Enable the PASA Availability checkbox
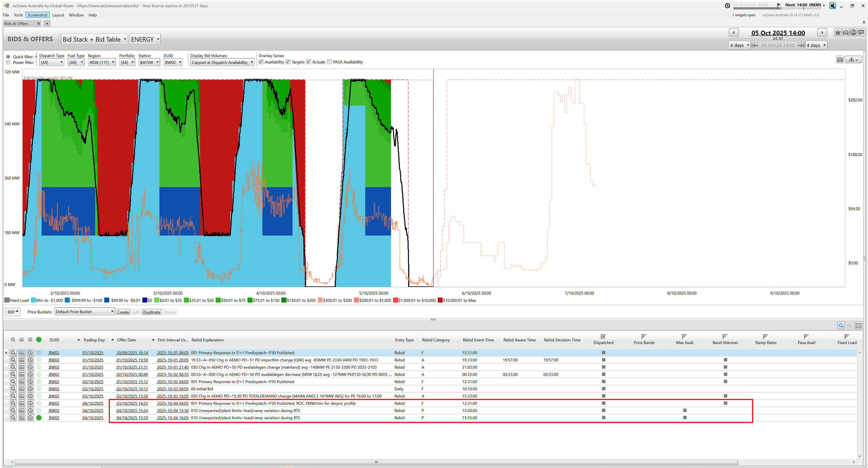 (329, 62)
